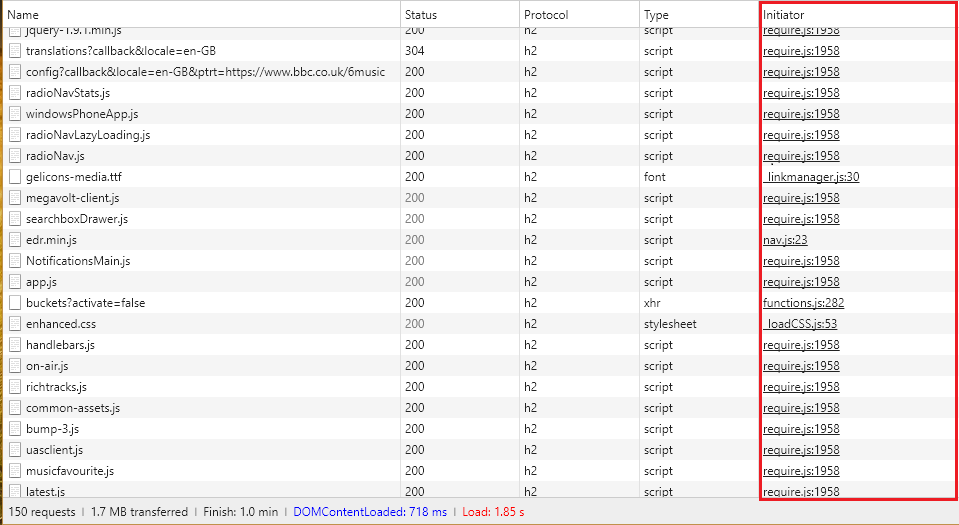Select the radioNav.js request
Viewport: 959px width, 525px height.
click(55, 156)
